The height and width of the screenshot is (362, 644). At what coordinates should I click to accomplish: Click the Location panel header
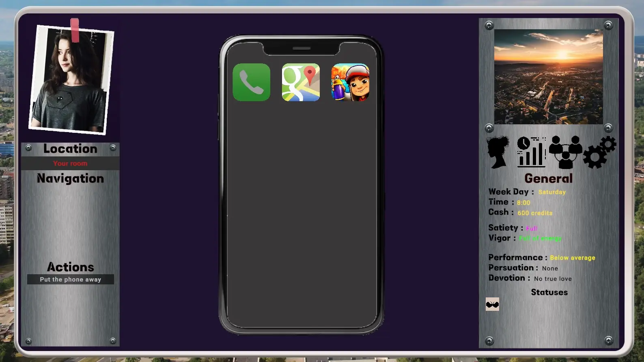tap(70, 149)
